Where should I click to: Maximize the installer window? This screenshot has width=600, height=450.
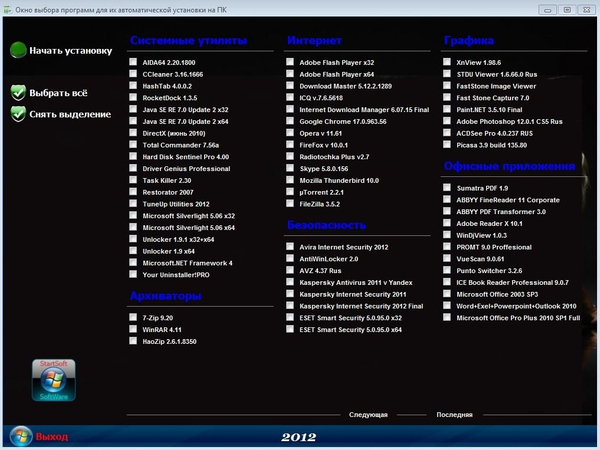567,10
